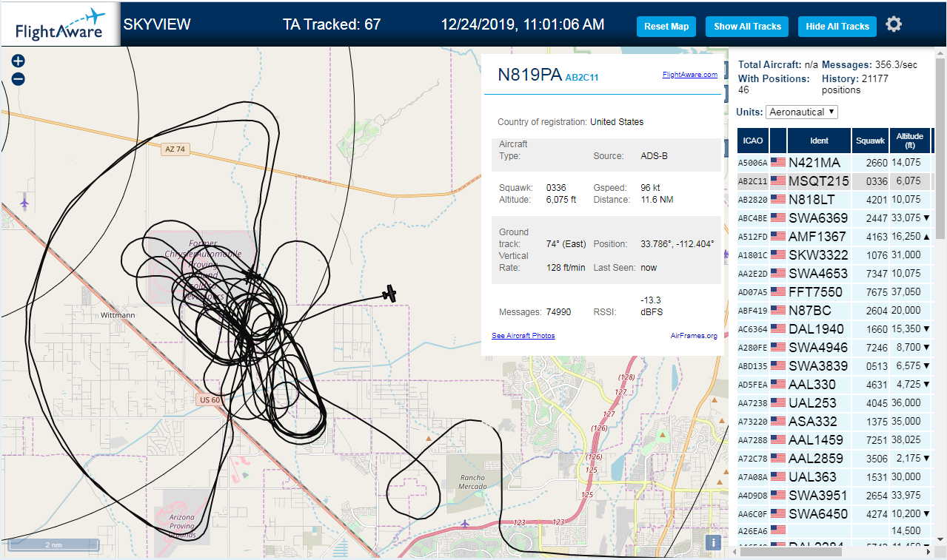Open the AirFrames.org link
Screen dimensions: 947x560
click(694, 336)
